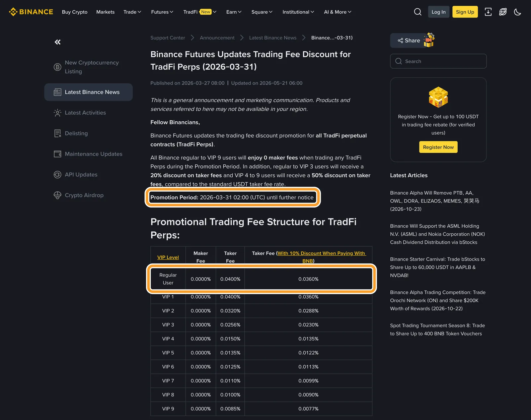Click VIP 9 taker fee 0.0085%
This screenshot has width=531, height=420.
230,409
